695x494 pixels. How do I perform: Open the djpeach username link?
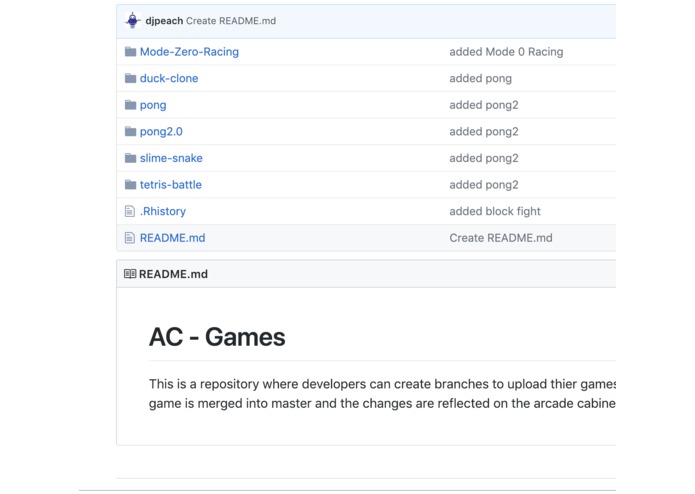[164, 21]
